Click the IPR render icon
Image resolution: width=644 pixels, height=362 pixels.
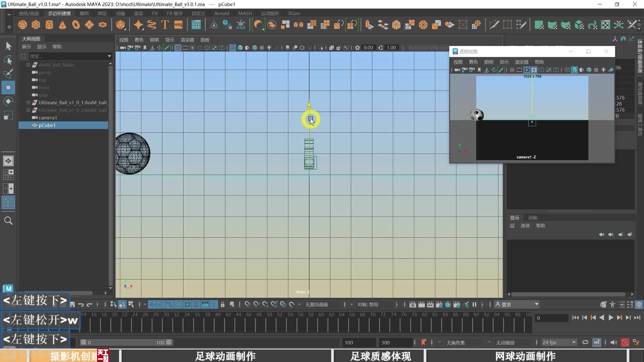pos(430,305)
